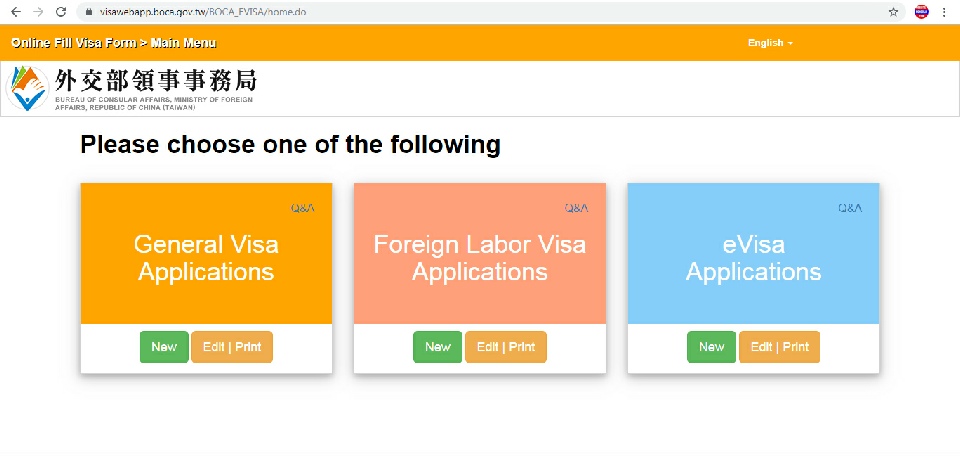Start a New eVisa application

[711, 347]
